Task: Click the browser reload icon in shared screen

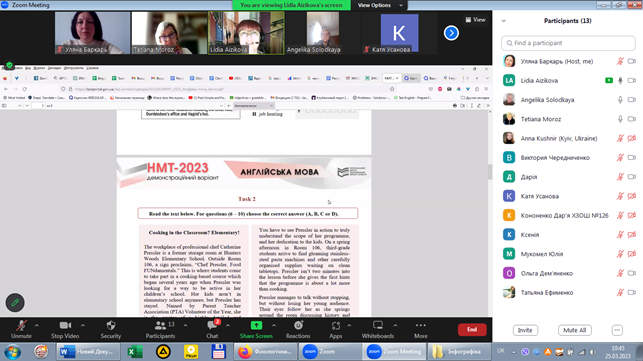Action: coord(25,89)
